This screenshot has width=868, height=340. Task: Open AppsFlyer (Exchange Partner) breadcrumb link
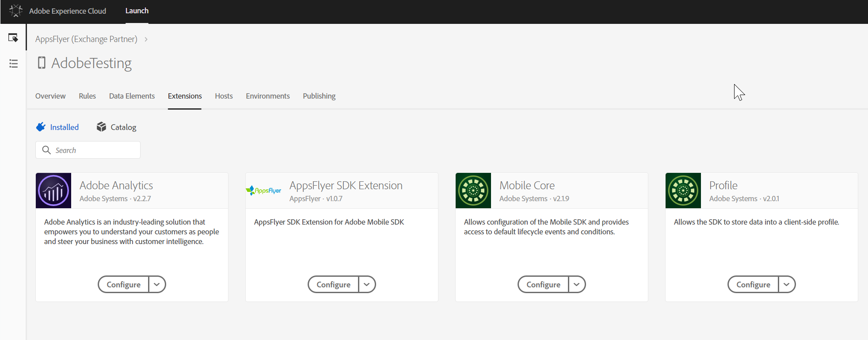coord(86,39)
